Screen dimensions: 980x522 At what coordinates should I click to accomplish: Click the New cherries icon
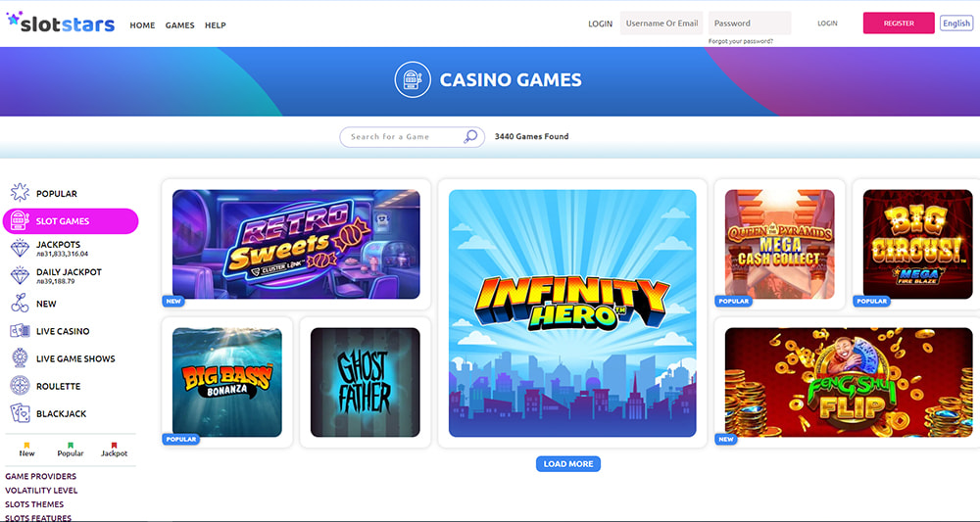click(20, 304)
